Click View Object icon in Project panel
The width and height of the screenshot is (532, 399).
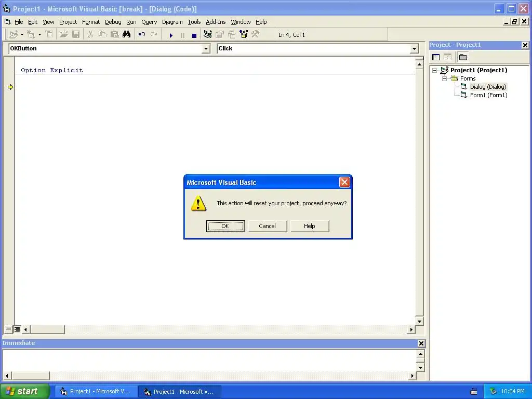(447, 57)
